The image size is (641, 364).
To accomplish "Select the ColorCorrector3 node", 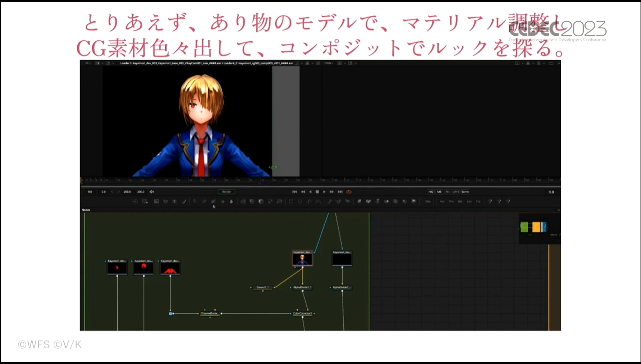I will tap(303, 313).
